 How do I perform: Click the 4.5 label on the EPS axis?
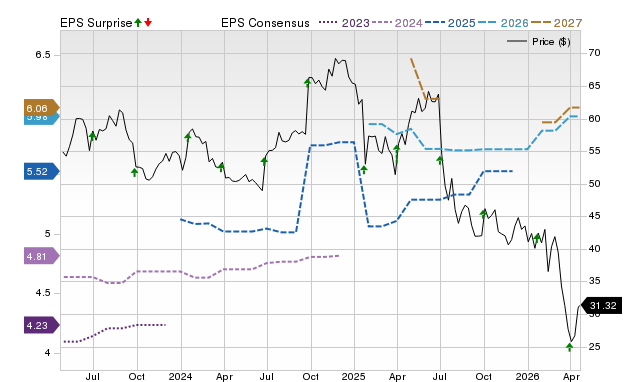click(43, 293)
